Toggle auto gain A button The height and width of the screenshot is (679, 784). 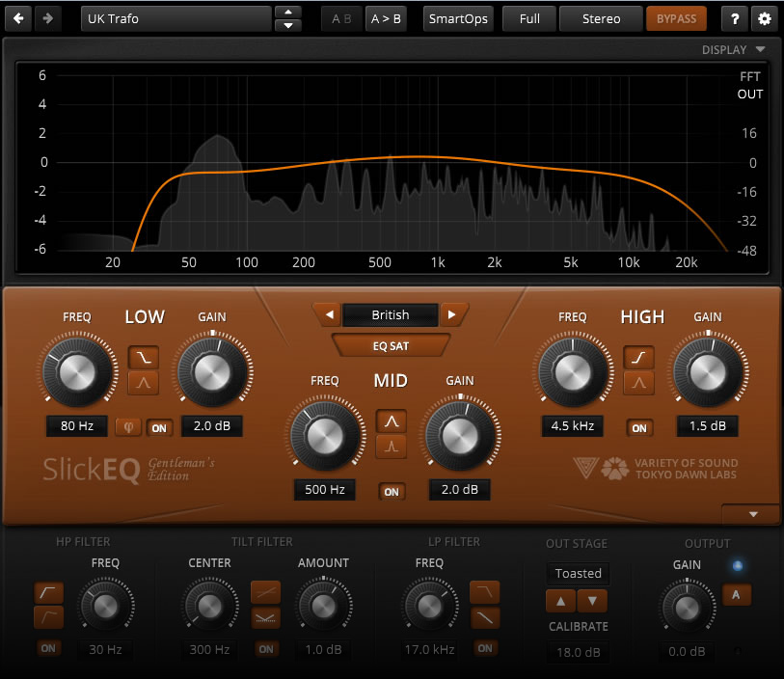pyautogui.click(x=736, y=595)
